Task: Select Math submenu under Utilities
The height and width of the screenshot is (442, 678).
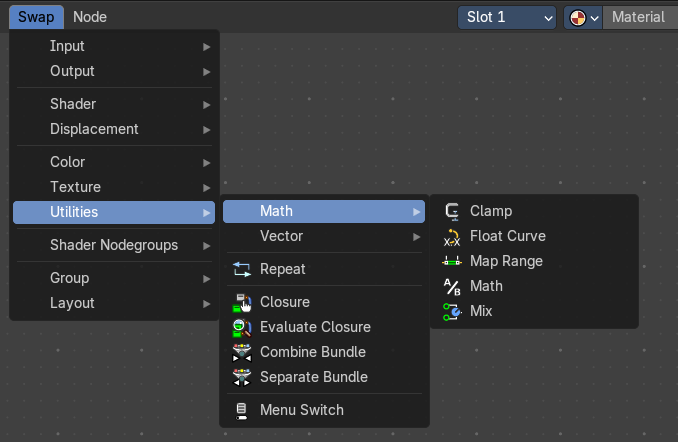Action: pos(324,211)
